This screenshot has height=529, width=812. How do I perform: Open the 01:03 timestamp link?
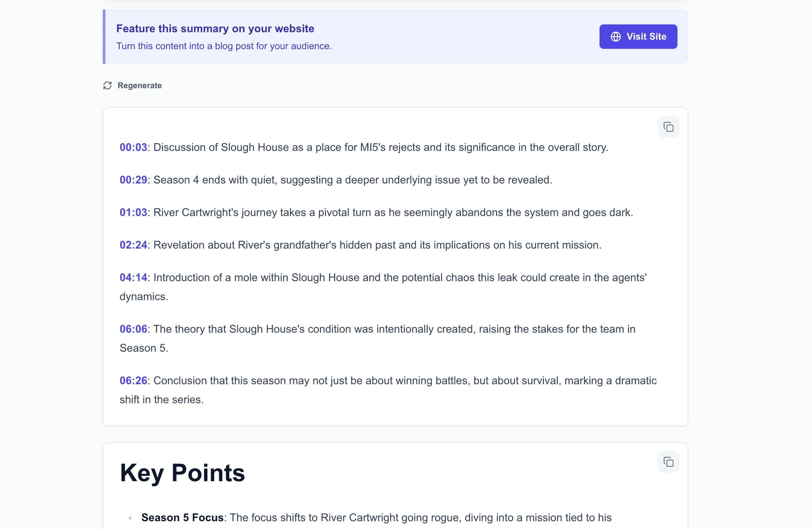[x=133, y=212]
